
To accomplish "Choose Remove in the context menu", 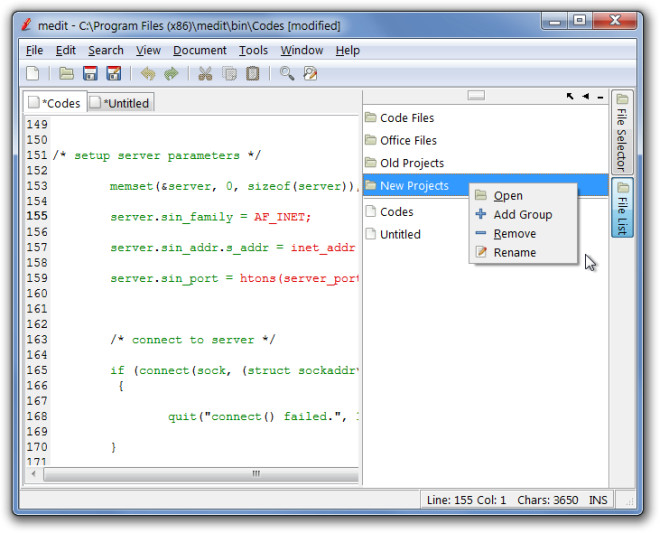I will 523,234.
